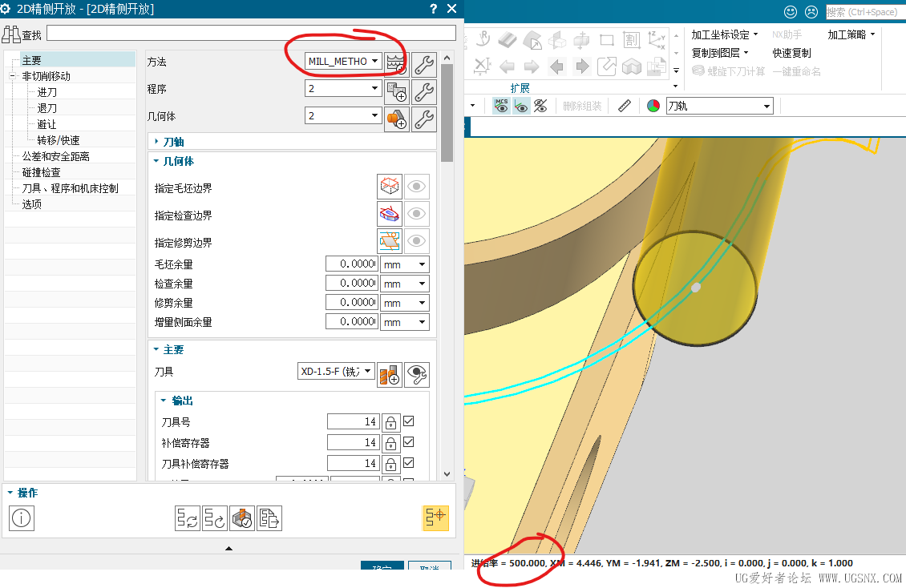Open the 刀具 XD-1.5-F dropdown
This screenshot has width=906, height=588.
click(336, 371)
